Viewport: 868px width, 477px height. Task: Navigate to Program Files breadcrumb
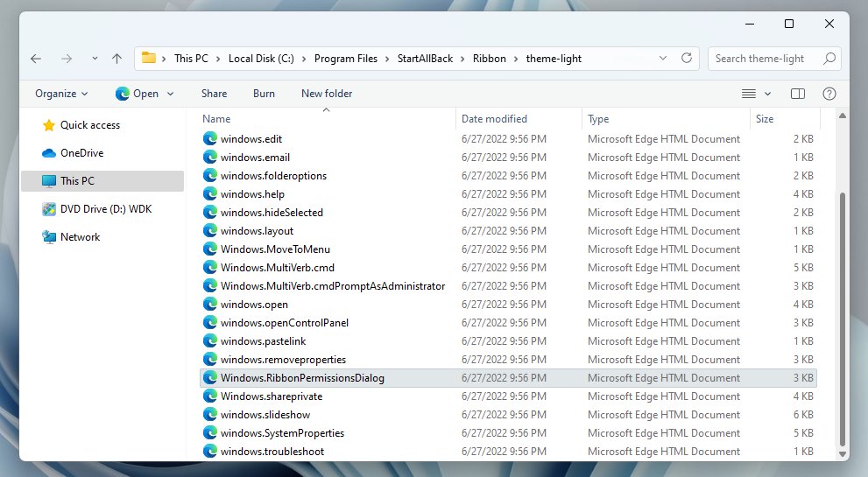click(x=345, y=59)
